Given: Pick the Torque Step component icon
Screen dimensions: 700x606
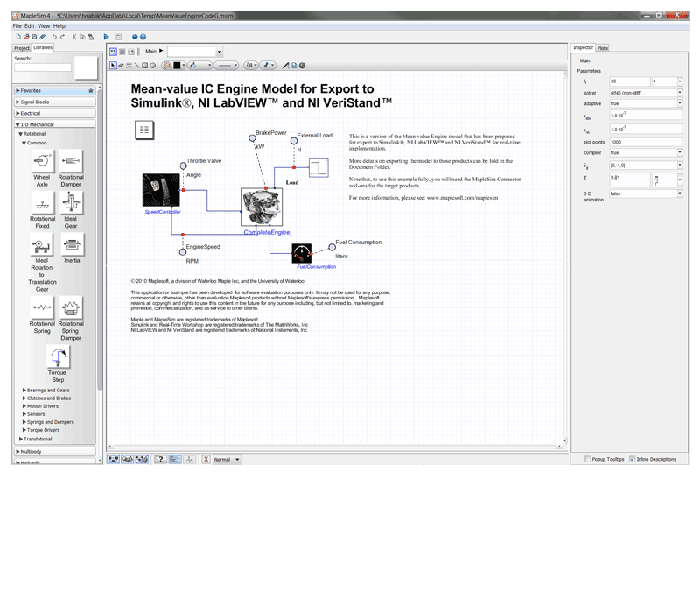Looking at the screenshot, I should (x=57, y=357).
